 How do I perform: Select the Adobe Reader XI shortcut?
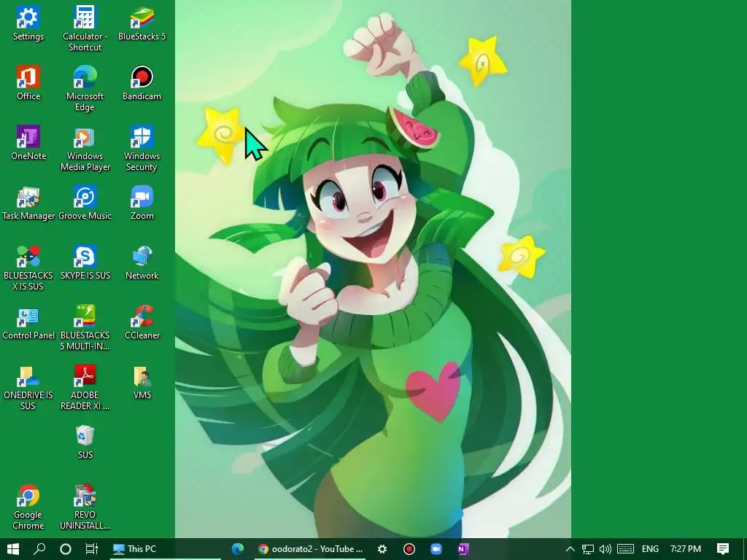pos(85,388)
